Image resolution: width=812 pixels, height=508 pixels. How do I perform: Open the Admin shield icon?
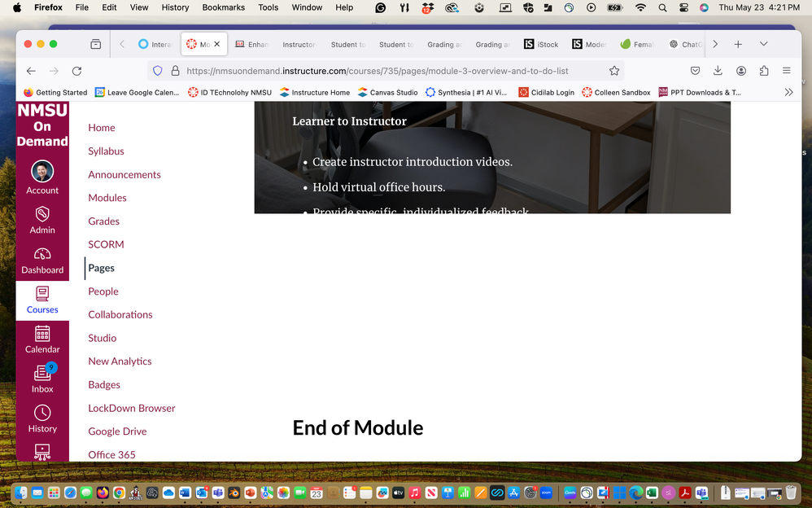tap(42, 220)
